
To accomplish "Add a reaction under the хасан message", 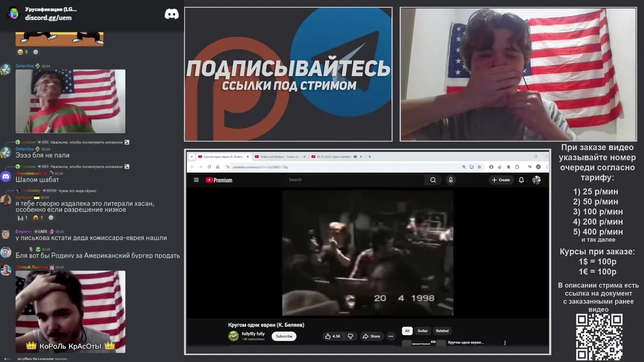I will coord(51,218).
